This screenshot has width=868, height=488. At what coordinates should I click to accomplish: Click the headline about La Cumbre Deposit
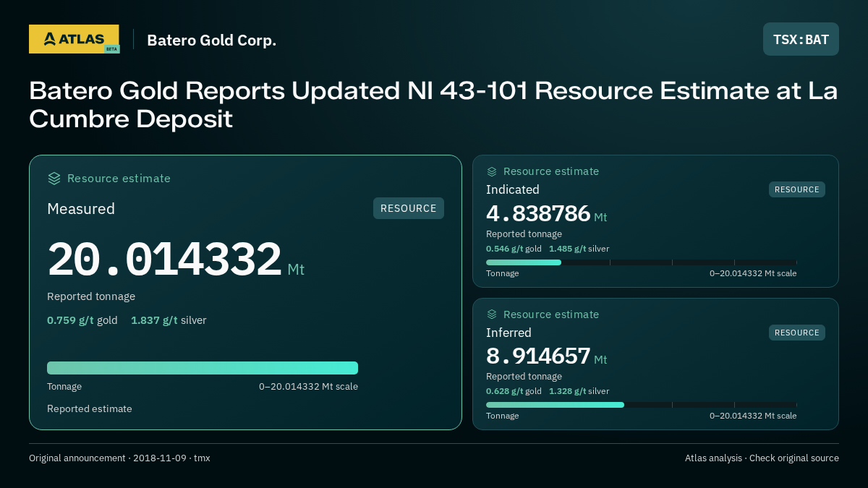[433, 105]
